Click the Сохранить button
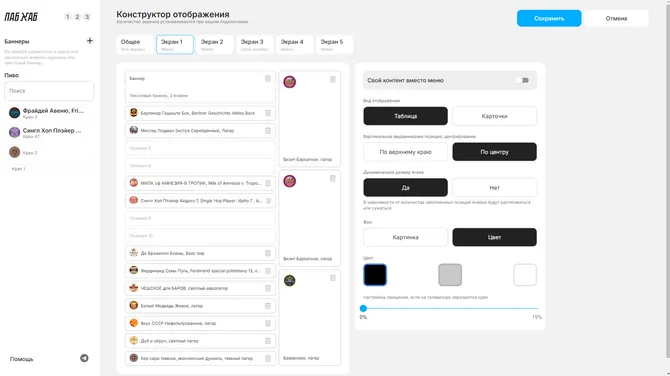Screen dimensions: 670x376 [549, 18]
